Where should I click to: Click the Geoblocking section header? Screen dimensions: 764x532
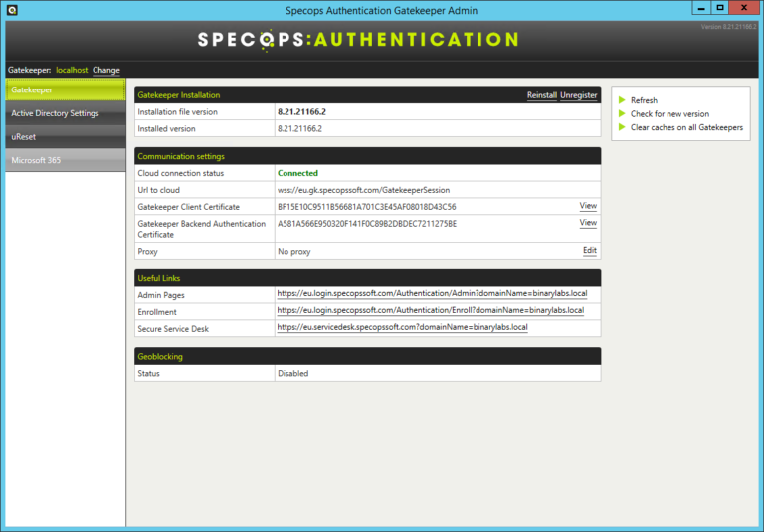(x=367, y=356)
